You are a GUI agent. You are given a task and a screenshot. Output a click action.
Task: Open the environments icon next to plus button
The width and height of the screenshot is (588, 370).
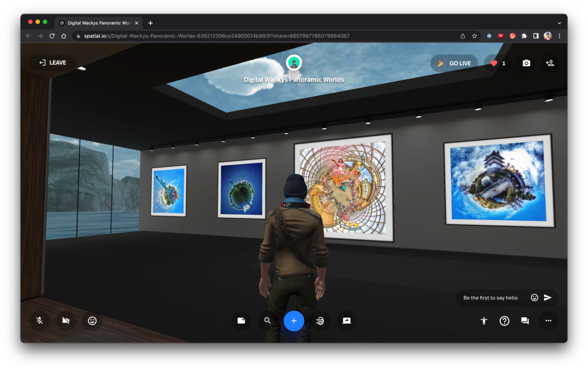[320, 321]
